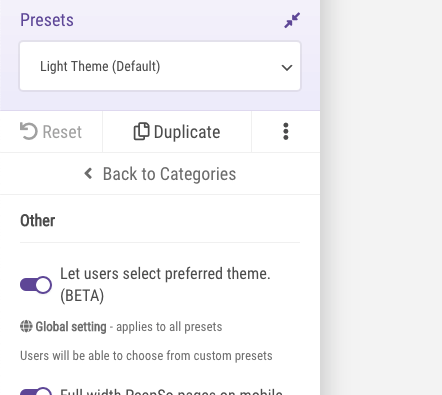Click the Duplicate copy-pages icon

tap(141, 131)
